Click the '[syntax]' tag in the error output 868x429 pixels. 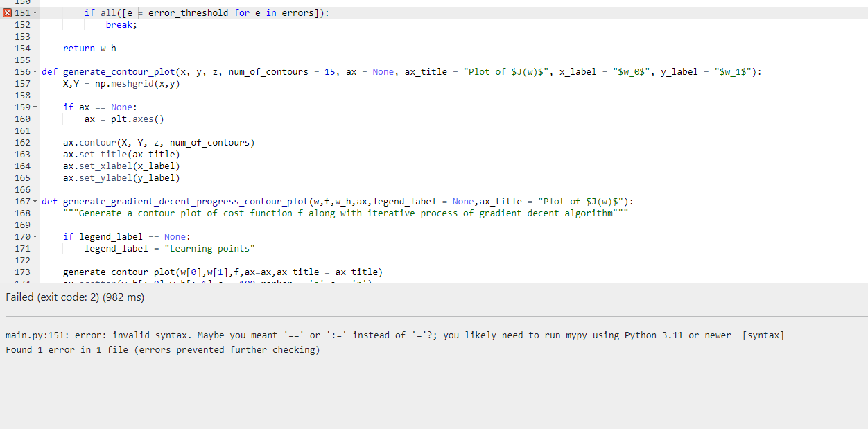[x=763, y=335]
